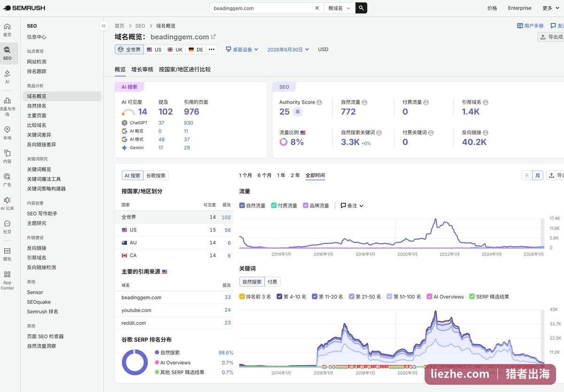Clear the search box with X icon
This screenshot has height=392, width=564.
coord(317,8)
